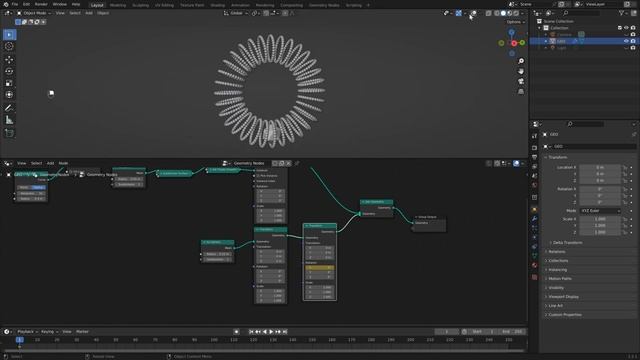This screenshot has height=360, width=640.
Task: Select the Transform tool
Action: click(9, 95)
